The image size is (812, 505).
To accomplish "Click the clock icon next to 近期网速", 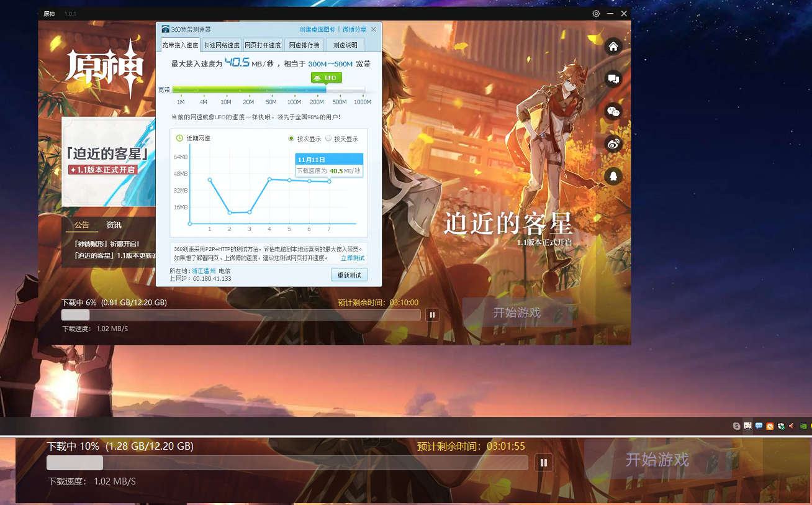I will [179, 138].
